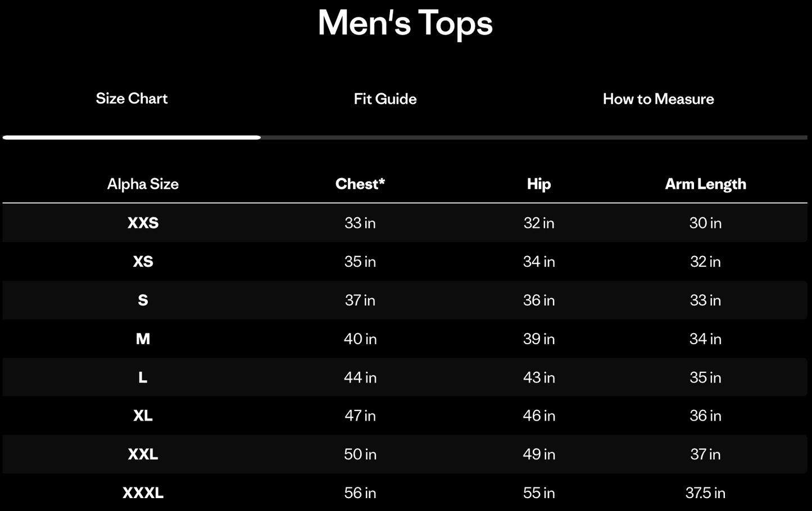The height and width of the screenshot is (511, 812).
Task: Click the 49 in hip value for XXL
Action: 538,454
